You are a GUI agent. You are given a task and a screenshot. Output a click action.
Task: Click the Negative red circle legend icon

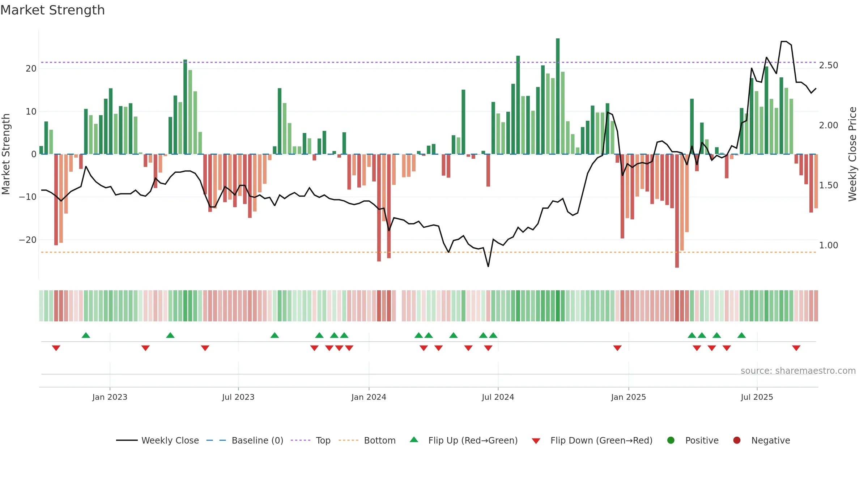click(737, 440)
